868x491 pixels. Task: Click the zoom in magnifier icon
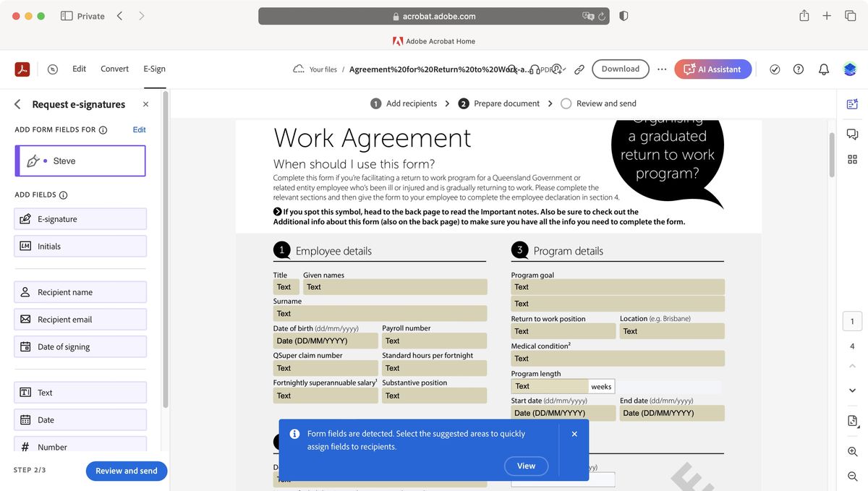tap(851, 451)
